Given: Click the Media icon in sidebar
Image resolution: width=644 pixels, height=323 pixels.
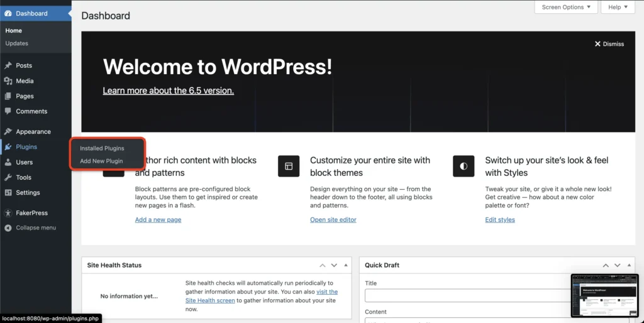Looking at the screenshot, I should coord(8,81).
